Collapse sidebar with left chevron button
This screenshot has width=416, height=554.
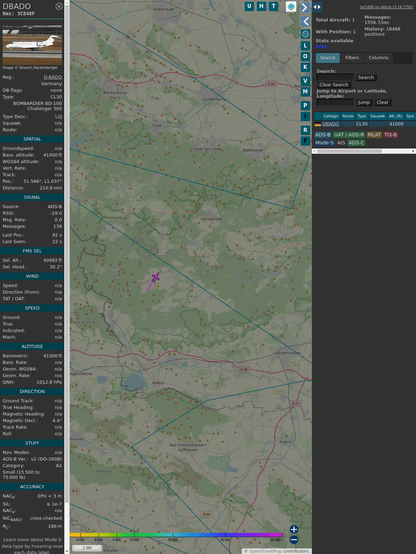click(305, 22)
